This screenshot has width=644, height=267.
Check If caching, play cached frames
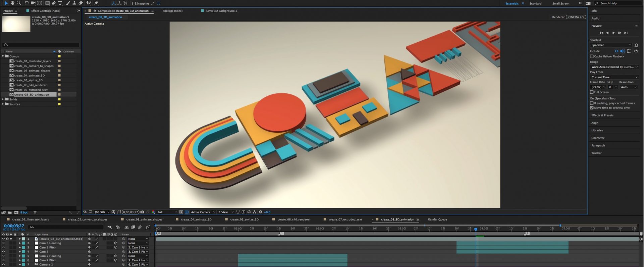point(592,103)
